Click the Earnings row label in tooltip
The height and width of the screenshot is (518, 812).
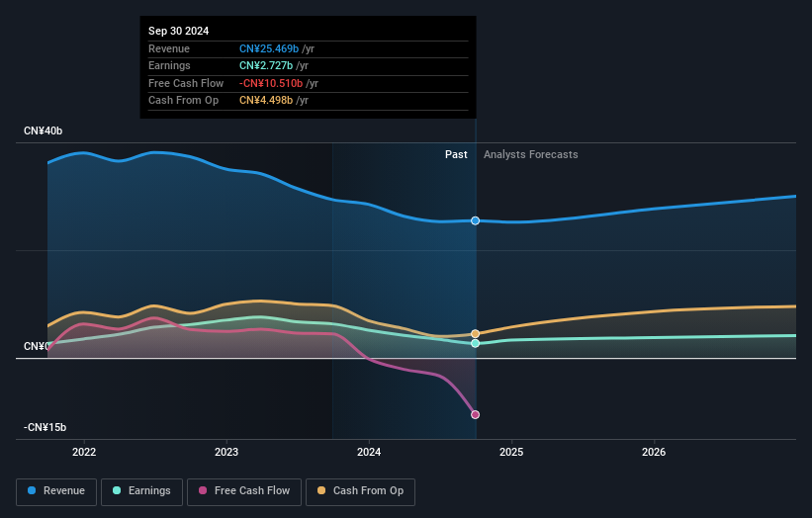pos(169,65)
